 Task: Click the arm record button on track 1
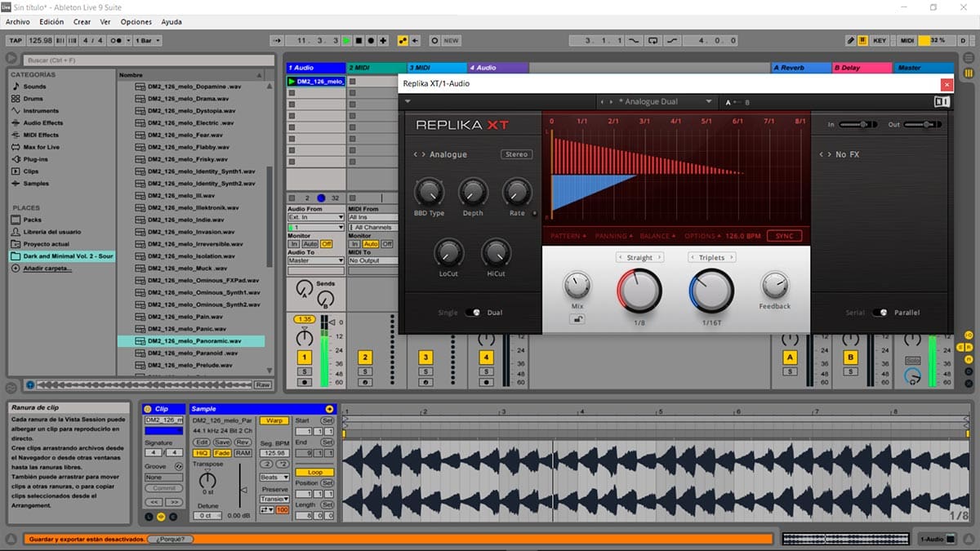tap(304, 382)
